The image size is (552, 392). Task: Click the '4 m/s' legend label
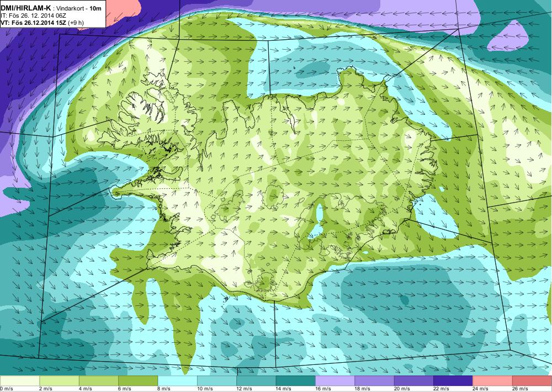[86, 389]
